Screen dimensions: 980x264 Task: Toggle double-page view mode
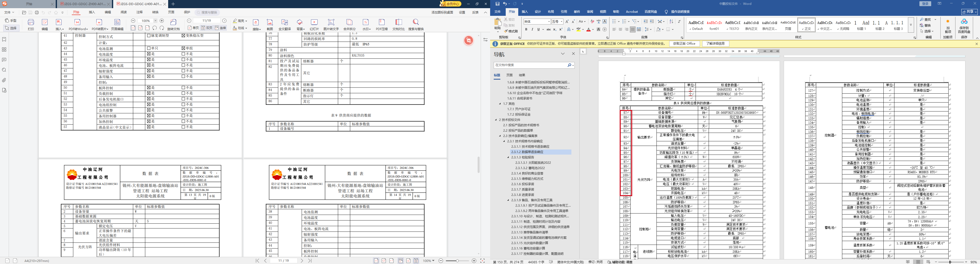[206, 28]
